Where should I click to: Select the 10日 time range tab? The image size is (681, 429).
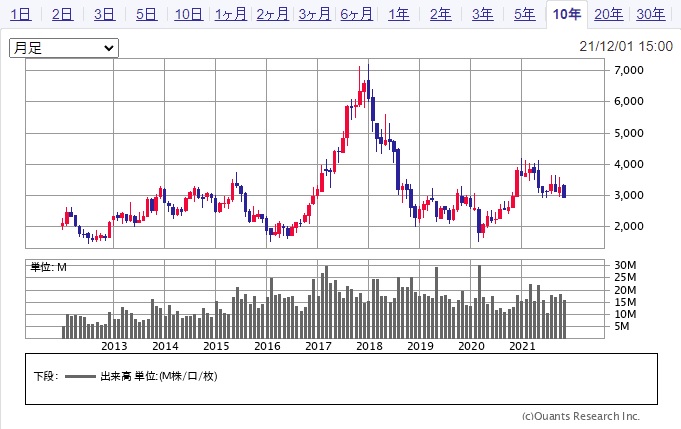point(188,14)
